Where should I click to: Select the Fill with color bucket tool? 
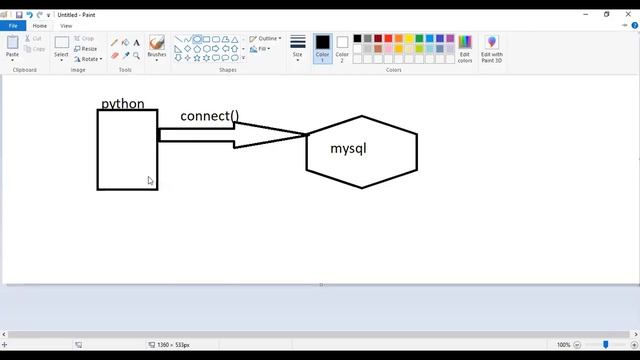coord(125,42)
